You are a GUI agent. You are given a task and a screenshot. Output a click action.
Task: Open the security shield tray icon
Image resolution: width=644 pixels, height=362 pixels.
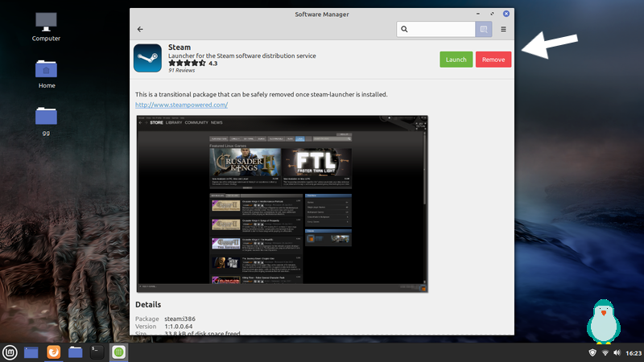(592, 352)
